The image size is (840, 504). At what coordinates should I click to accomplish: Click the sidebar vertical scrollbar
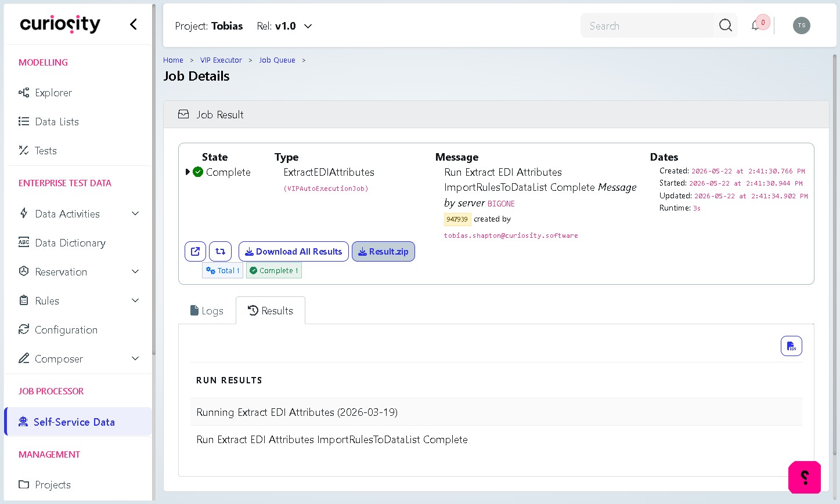(x=153, y=180)
